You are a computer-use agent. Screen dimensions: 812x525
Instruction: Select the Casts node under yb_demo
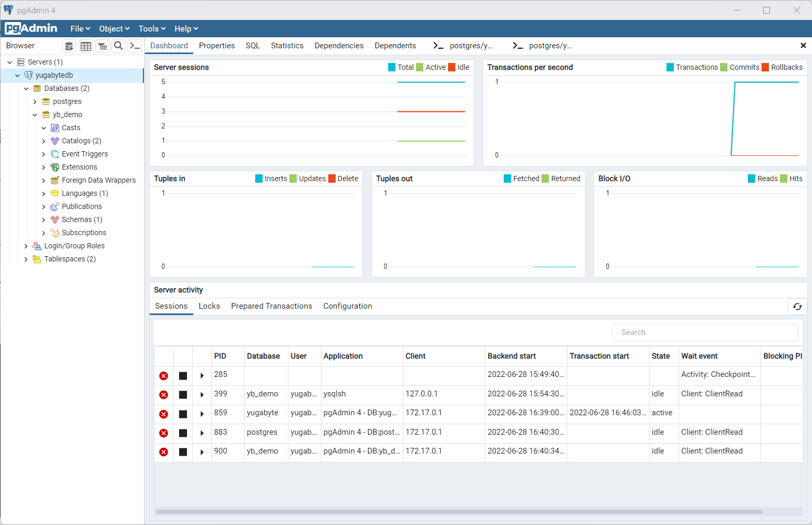point(70,128)
